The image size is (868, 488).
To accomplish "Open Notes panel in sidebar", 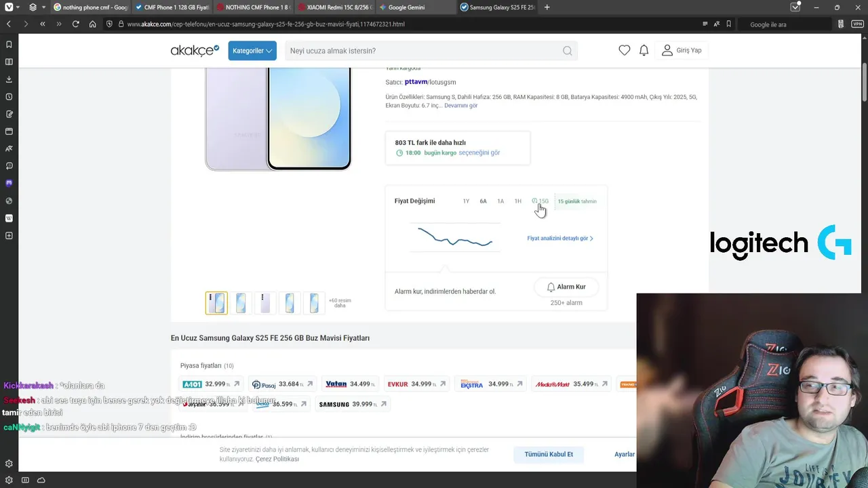I will 9,114.
